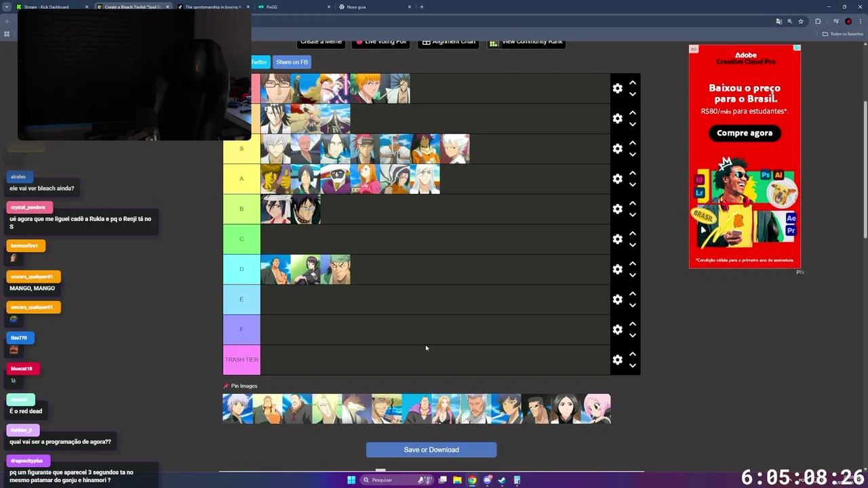Click the translate page icon in address bar
The image size is (868, 488).
click(x=779, y=21)
